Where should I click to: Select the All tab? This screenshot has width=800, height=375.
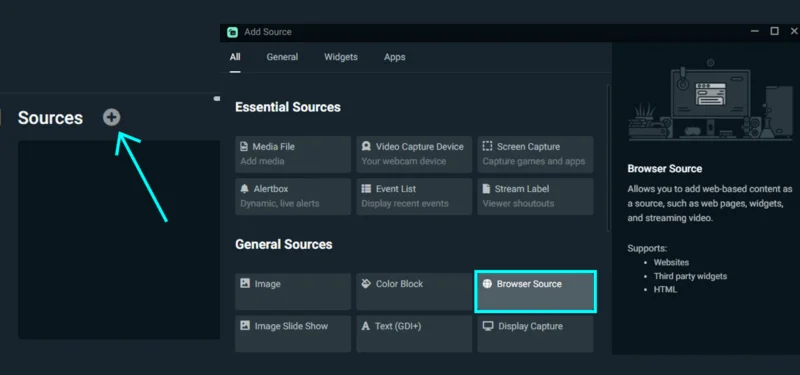235,57
